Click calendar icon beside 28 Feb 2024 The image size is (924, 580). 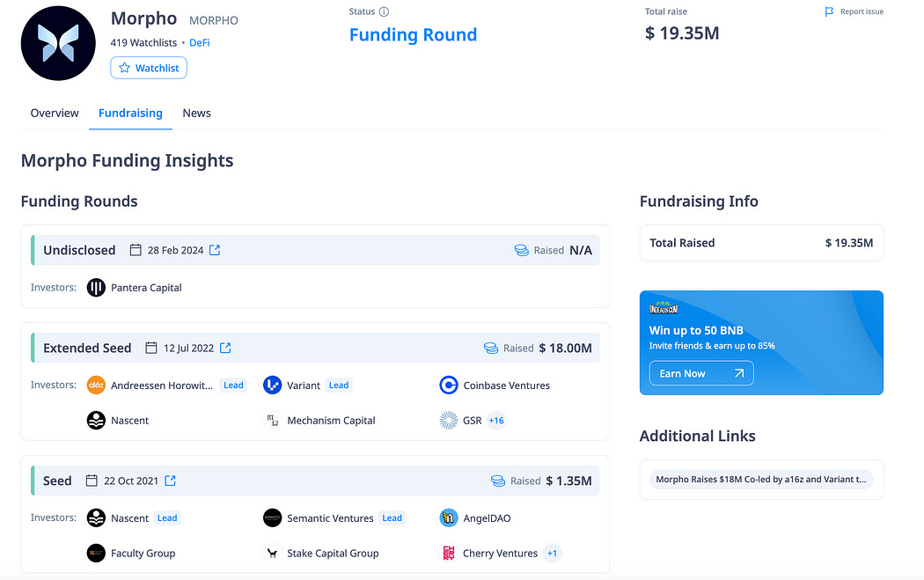coord(136,250)
